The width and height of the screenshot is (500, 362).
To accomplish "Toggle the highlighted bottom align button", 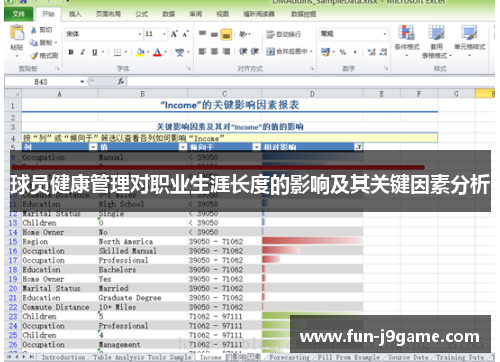I will pyautogui.click(x=226, y=34).
